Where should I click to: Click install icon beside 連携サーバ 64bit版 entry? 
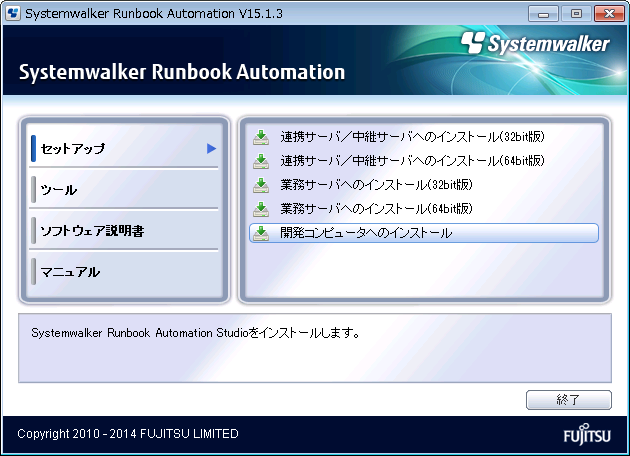[x=261, y=161]
